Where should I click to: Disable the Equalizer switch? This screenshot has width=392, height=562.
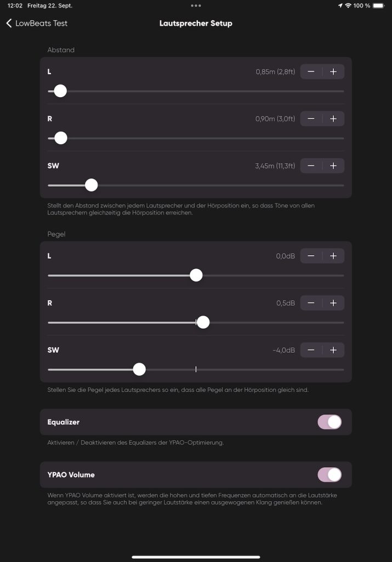pos(329,422)
